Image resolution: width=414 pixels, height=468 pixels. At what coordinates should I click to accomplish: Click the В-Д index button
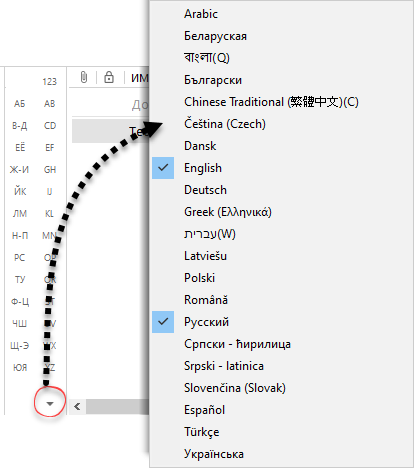pos(20,126)
